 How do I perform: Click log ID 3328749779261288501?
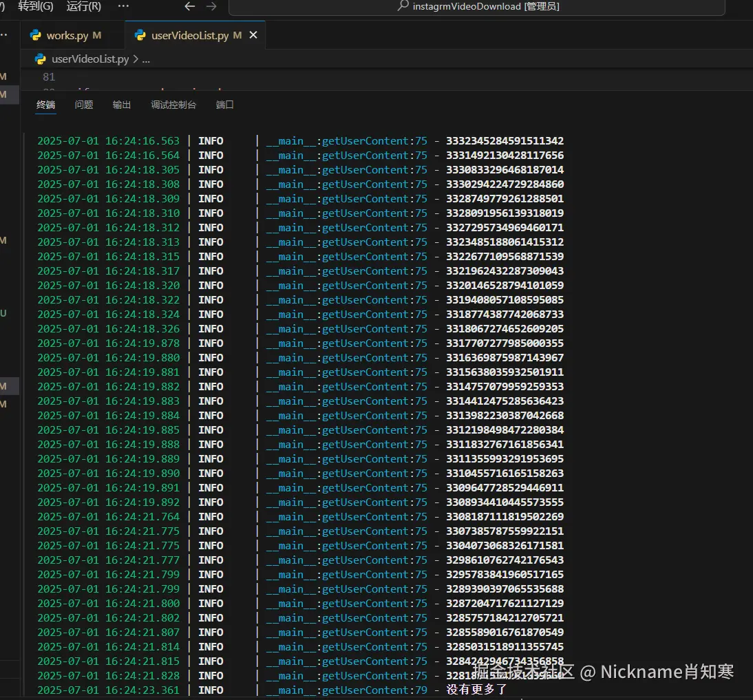click(505, 198)
